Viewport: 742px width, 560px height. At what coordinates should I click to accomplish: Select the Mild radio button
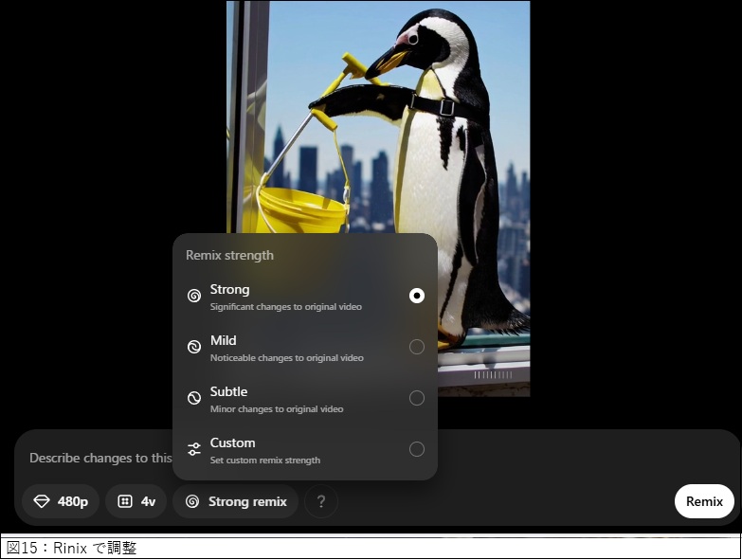pyautogui.click(x=417, y=347)
